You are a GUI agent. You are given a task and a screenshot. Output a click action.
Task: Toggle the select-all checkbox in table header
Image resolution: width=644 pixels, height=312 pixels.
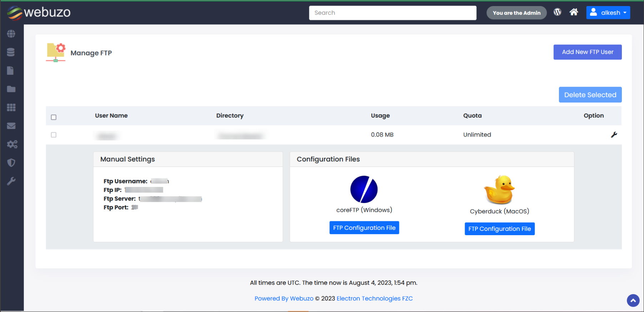tap(54, 117)
